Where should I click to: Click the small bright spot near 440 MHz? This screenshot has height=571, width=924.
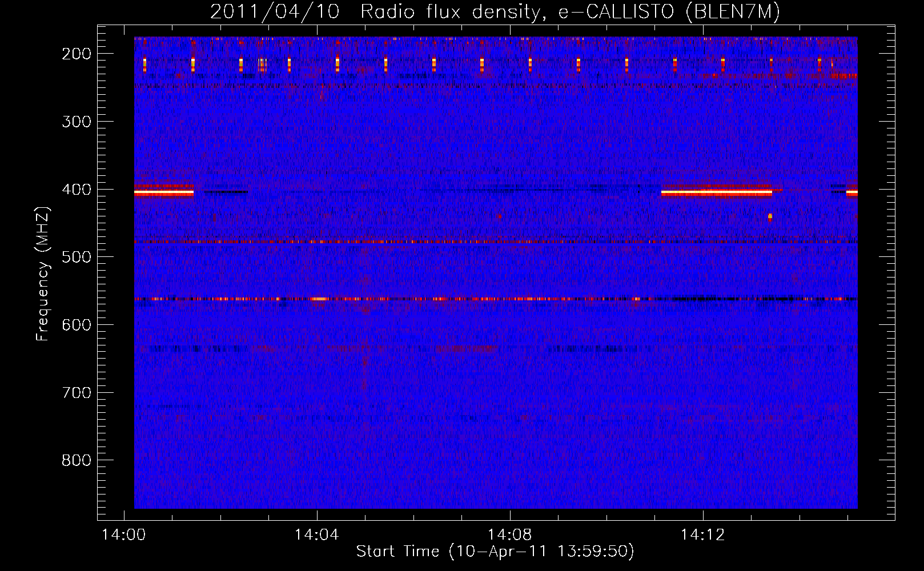click(x=770, y=216)
